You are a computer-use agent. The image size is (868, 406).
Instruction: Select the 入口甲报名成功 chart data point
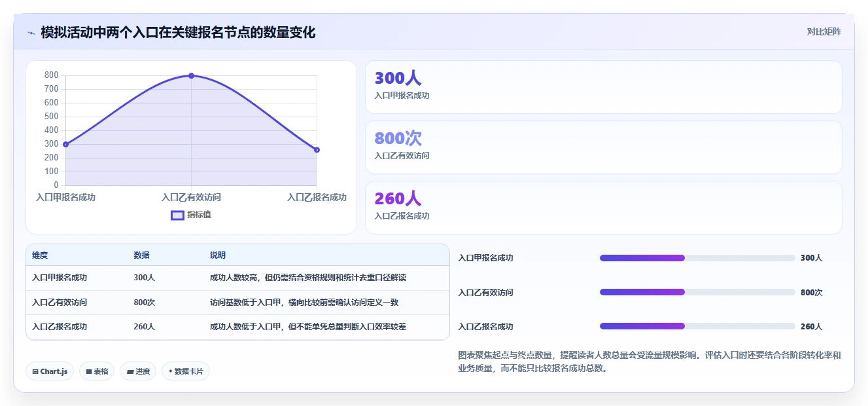click(x=65, y=144)
